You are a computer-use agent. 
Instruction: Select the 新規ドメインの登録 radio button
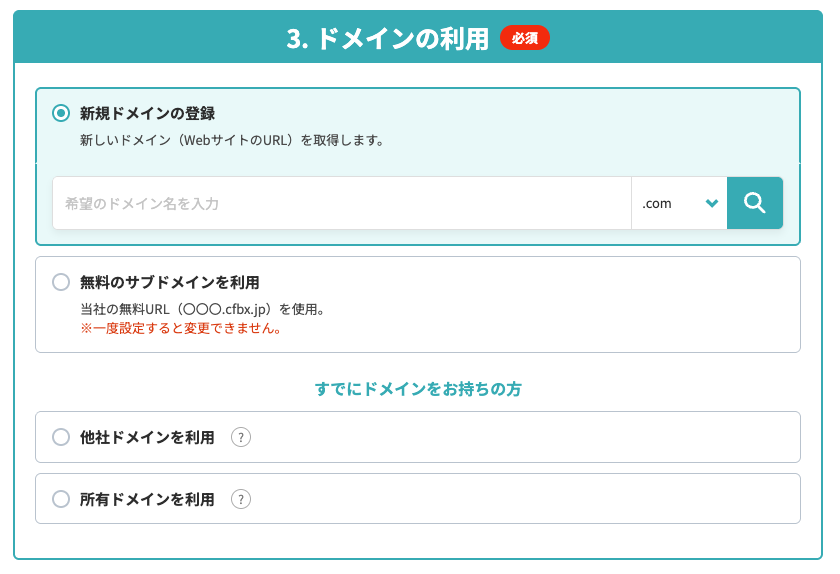[61, 113]
